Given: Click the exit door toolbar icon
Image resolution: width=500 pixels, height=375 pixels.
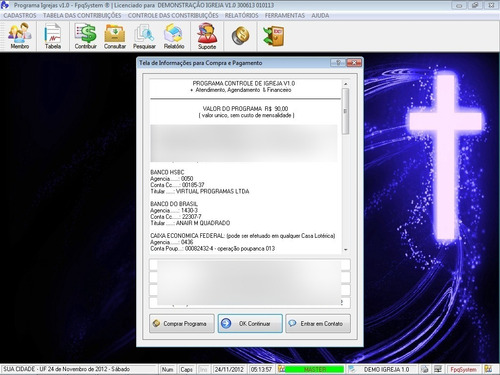Looking at the screenshot, I should (x=274, y=36).
